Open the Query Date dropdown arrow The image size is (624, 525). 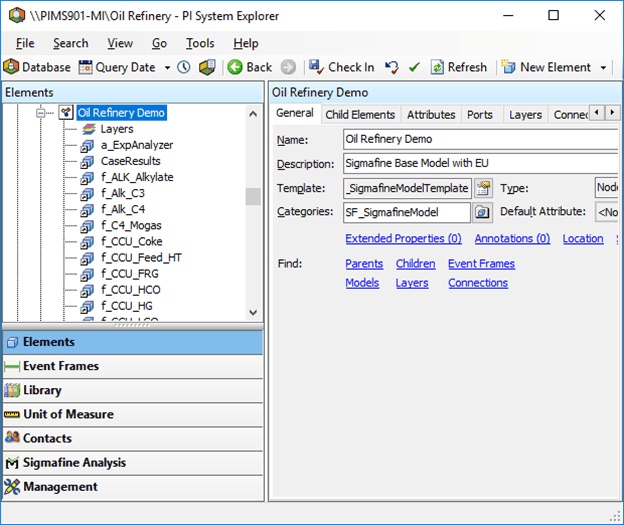point(168,68)
